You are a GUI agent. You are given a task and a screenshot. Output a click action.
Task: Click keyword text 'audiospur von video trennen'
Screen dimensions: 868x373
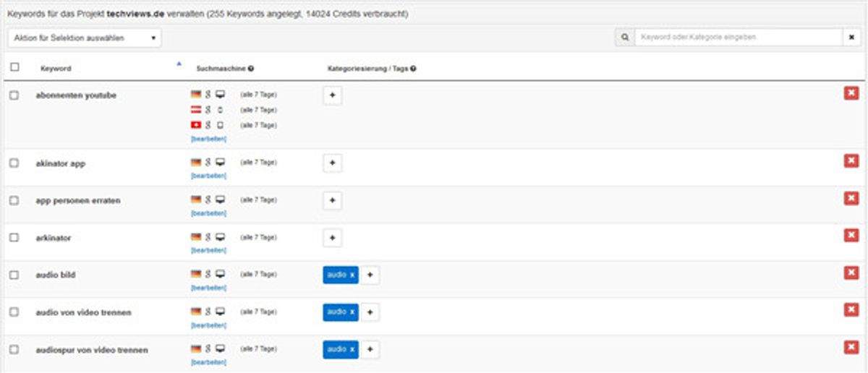(x=92, y=350)
